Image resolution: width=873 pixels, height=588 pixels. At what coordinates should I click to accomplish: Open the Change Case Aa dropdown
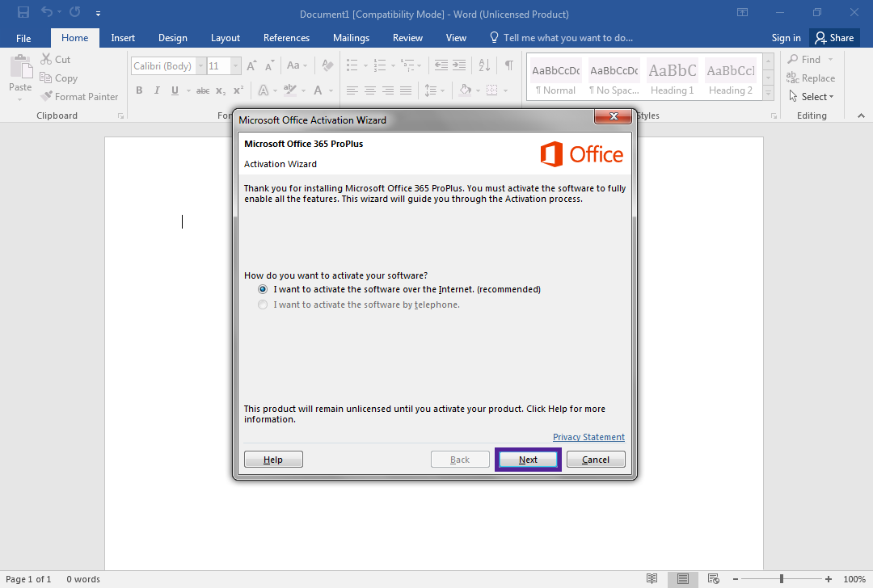pyautogui.click(x=297, y=65)
